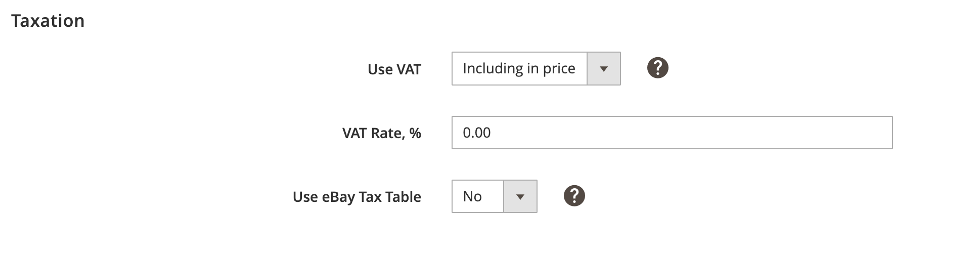Click the help icon beside Use VAT
The height and width of the screenshot is (254, 980).
point(657,68)
